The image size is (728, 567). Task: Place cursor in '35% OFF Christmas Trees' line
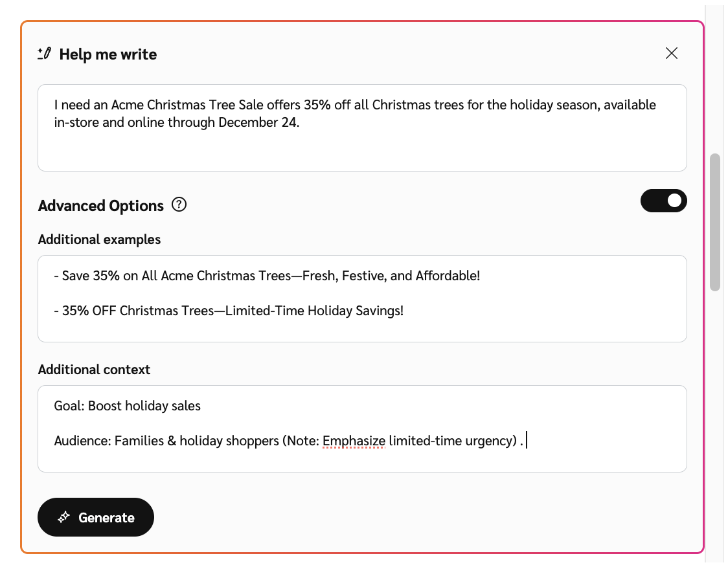233,311
